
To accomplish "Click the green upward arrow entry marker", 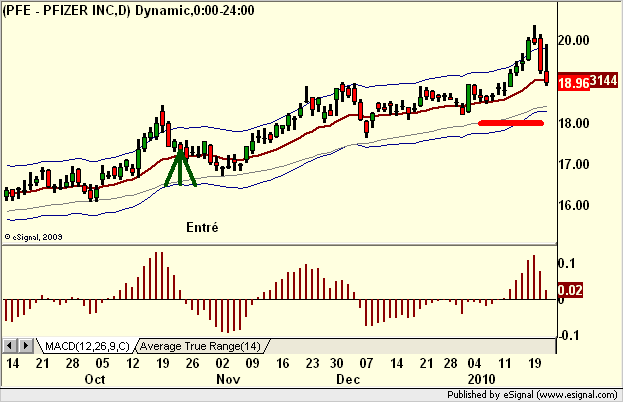I will [180, 165].
